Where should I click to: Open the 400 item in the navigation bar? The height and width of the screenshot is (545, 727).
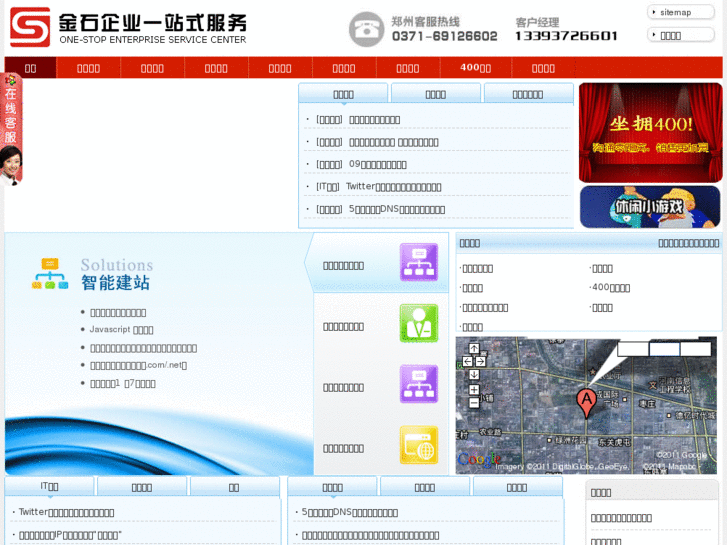pos(475,68)
